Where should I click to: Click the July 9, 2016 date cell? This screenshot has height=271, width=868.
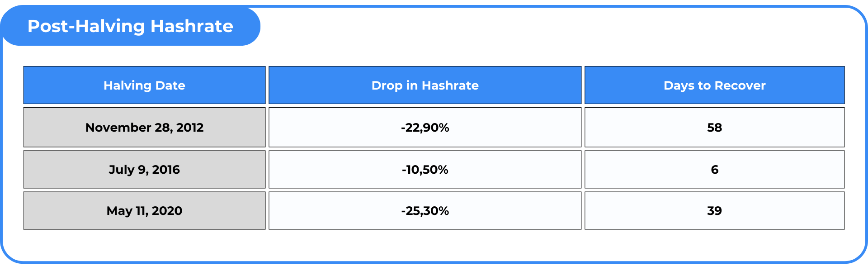click(x=144, y=170)
